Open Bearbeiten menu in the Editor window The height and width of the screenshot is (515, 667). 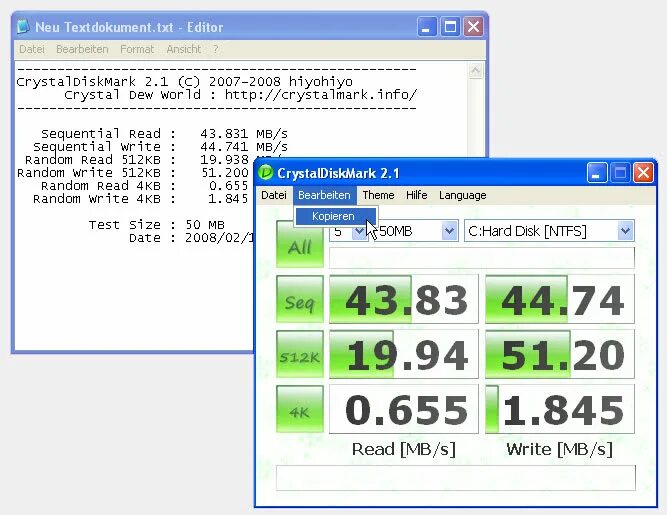82,49
